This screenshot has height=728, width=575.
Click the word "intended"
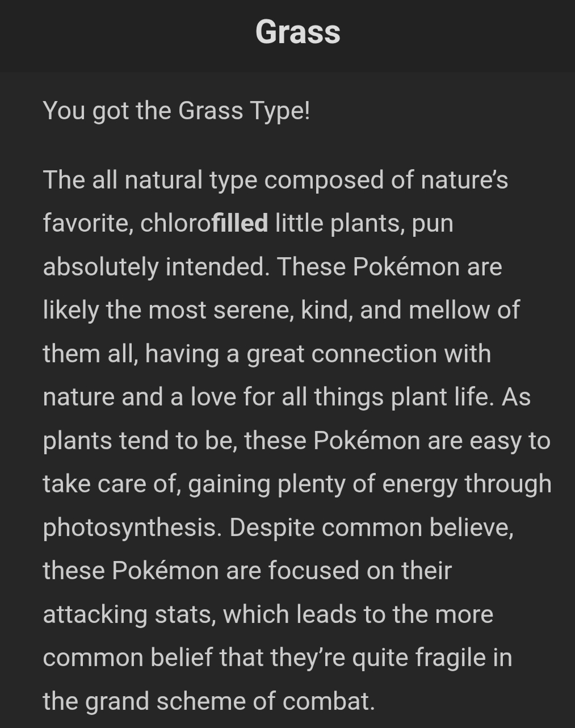(217, 266)
